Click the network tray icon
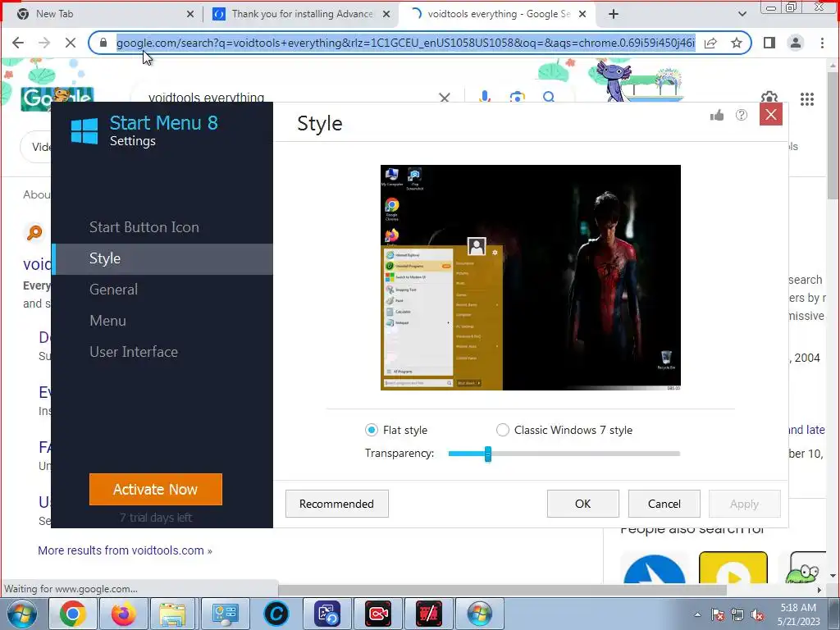840x630 pixels. (737, 614)
